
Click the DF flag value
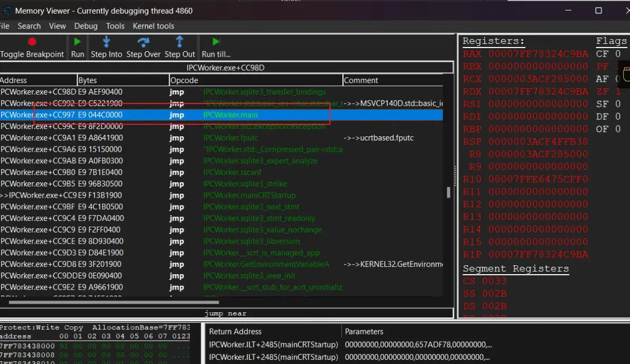(x=618, y=117)
